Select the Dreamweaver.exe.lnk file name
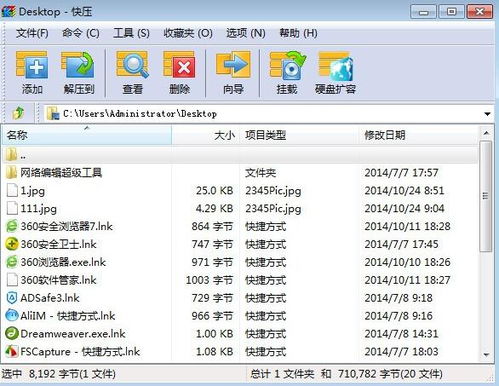Viewport: 499px width, 386px height. pyautogui.click(x=73, y=334)
